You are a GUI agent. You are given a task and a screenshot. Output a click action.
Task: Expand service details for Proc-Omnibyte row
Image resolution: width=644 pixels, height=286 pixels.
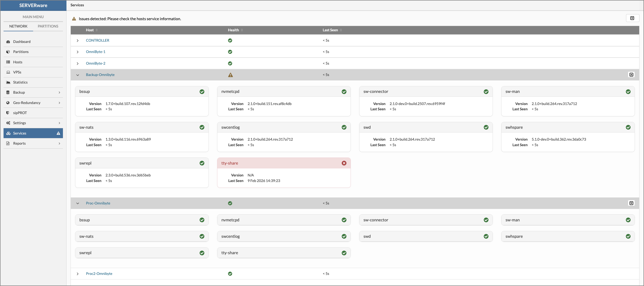[631, 203]
